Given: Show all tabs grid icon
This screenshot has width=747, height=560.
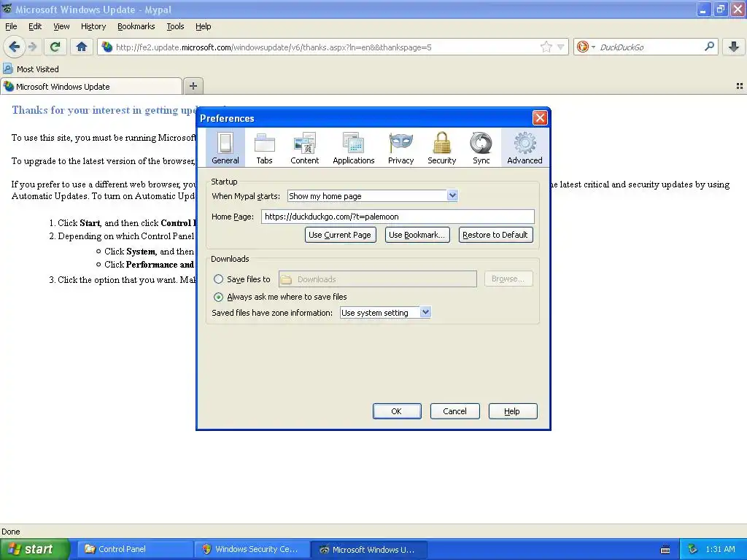Looking at the screenshot, I should click(x=740, y=86).
